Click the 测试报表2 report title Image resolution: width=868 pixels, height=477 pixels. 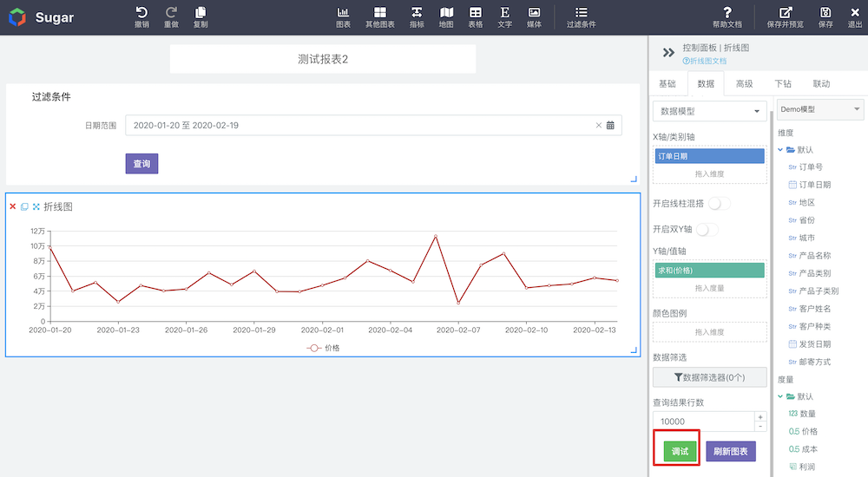point(323,59)
